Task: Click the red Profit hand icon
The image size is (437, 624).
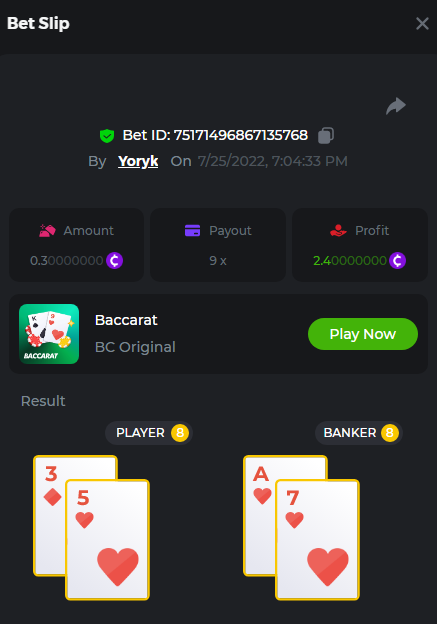Action: 338,230
